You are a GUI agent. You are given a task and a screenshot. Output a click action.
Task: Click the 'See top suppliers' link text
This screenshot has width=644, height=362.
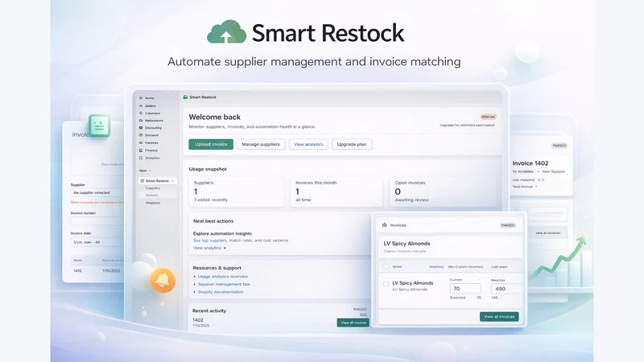pos(210,241)
